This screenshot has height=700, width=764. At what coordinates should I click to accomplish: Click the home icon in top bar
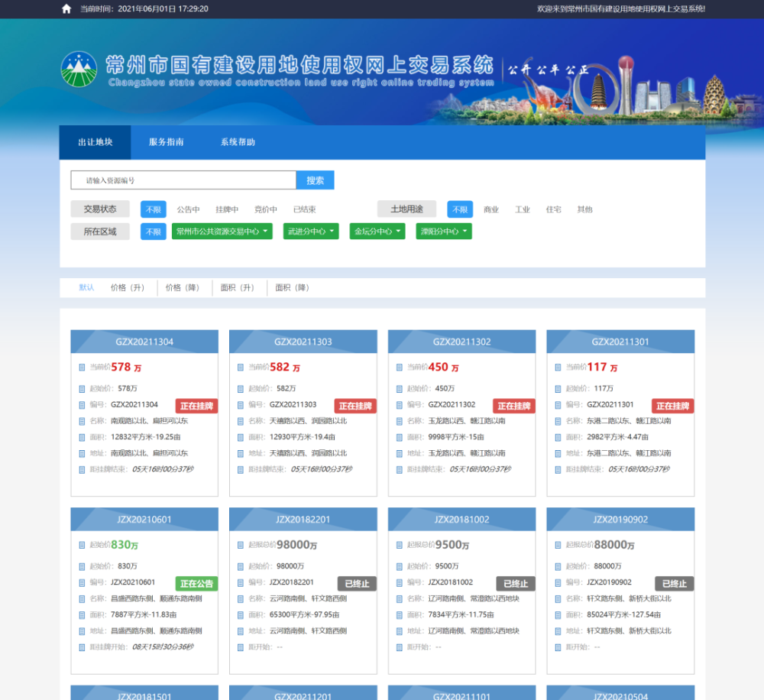tap(66, 8)
